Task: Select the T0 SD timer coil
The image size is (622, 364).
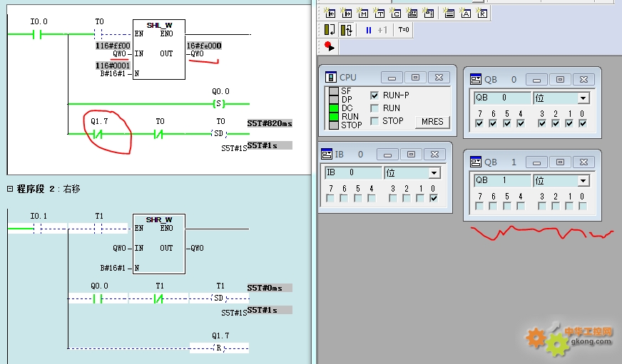Action: point(218,134)
